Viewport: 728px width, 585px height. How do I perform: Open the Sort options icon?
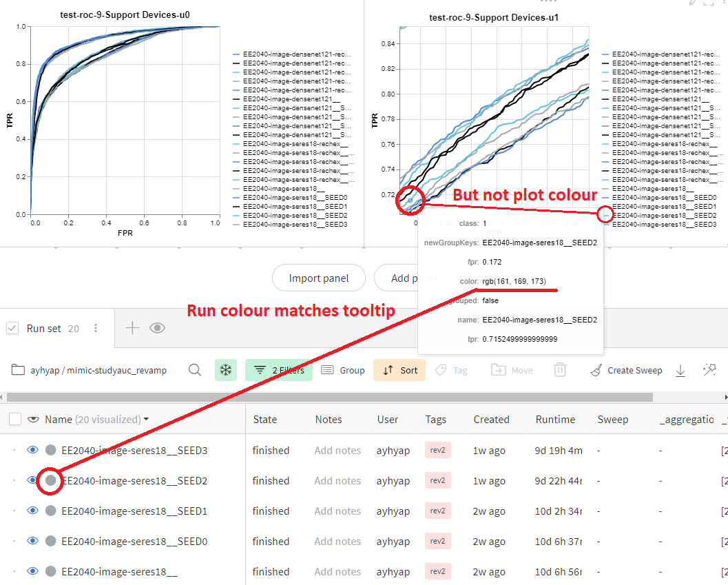(x=399, y=370)
